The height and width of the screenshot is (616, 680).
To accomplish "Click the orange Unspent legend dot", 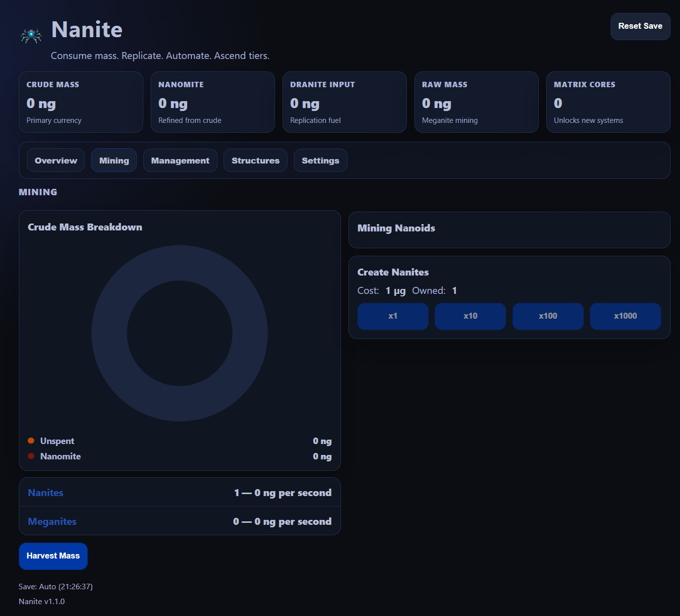I will click(x=31, y=441).
